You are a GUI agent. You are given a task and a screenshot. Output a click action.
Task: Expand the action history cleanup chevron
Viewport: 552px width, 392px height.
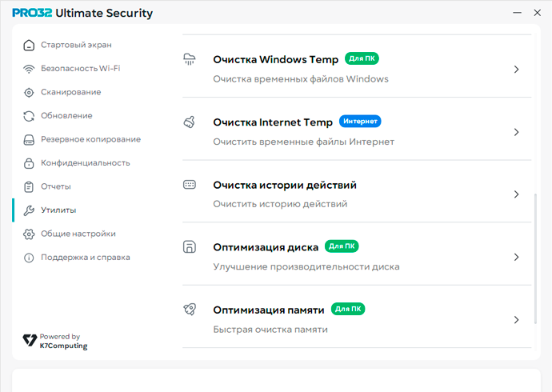tap(517, 194)
